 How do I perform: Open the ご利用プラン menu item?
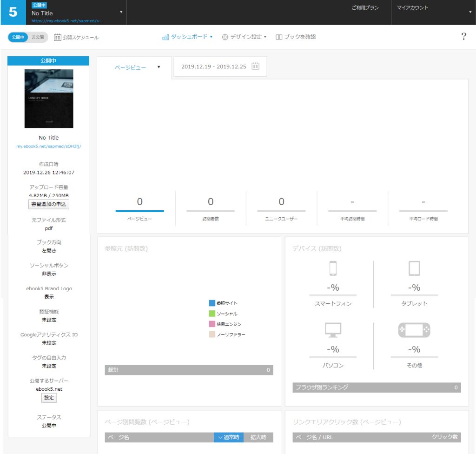(365, 8)
